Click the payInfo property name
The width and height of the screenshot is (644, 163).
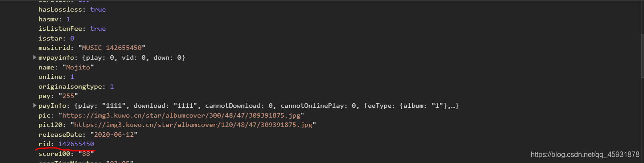53,106
